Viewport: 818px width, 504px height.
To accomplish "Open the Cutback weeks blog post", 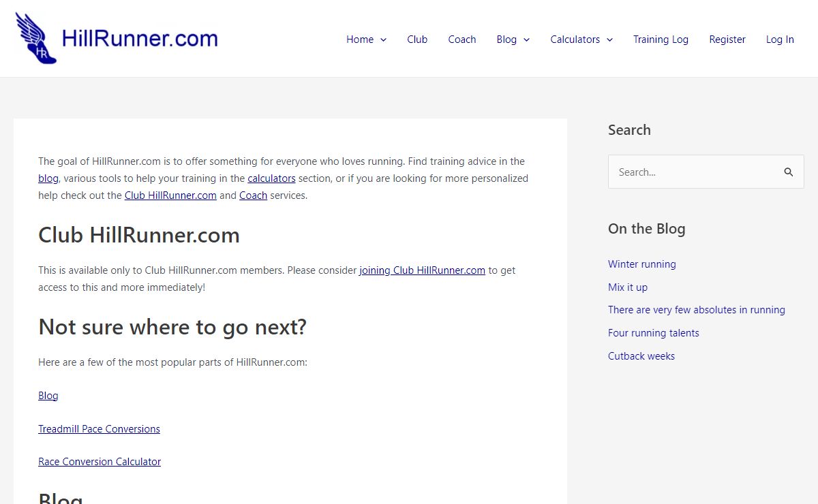I will [641, 356].
